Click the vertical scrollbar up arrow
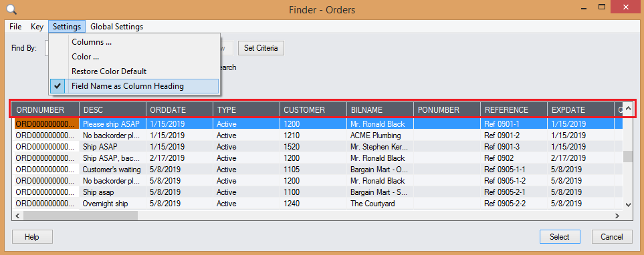 coord(627,109)
